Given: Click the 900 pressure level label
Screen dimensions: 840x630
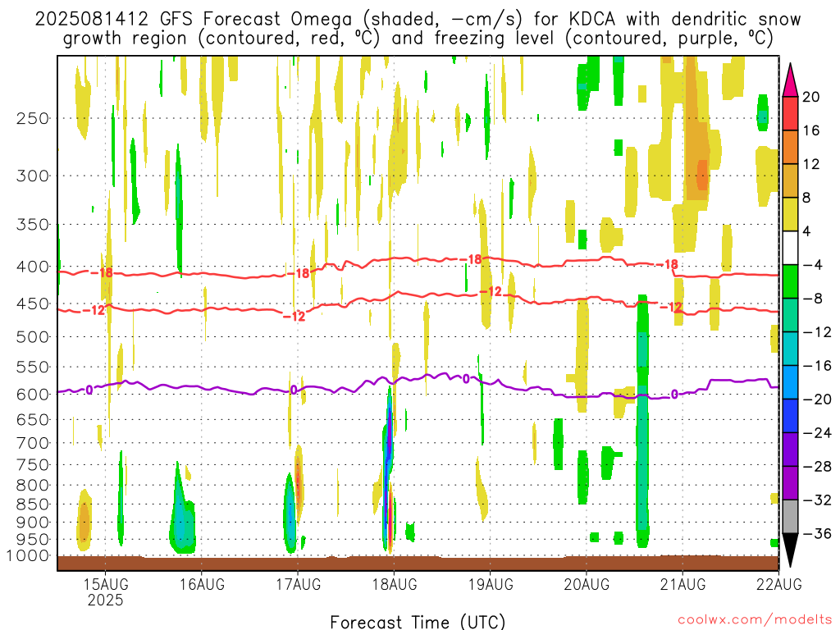Looking at the screenshot, I should (x=33, y=523).
